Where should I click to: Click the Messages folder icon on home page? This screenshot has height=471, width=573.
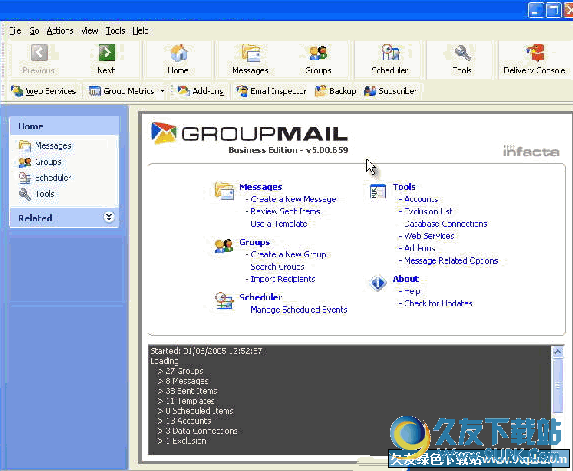(x=224, y=191)
